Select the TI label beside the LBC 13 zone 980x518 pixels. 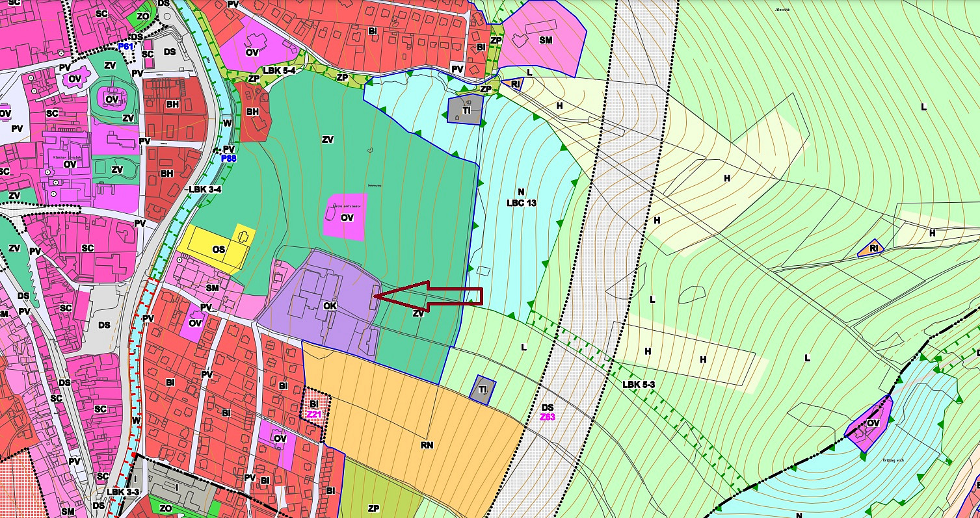tap(466, 111)
